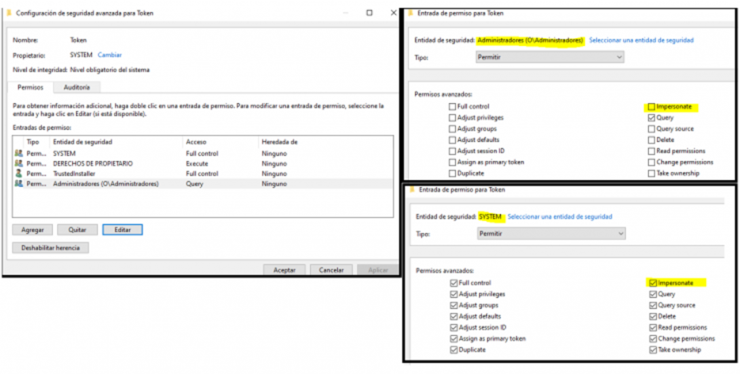Click the folder icon of the Administradores permission entry window

[x=412, y=13]
